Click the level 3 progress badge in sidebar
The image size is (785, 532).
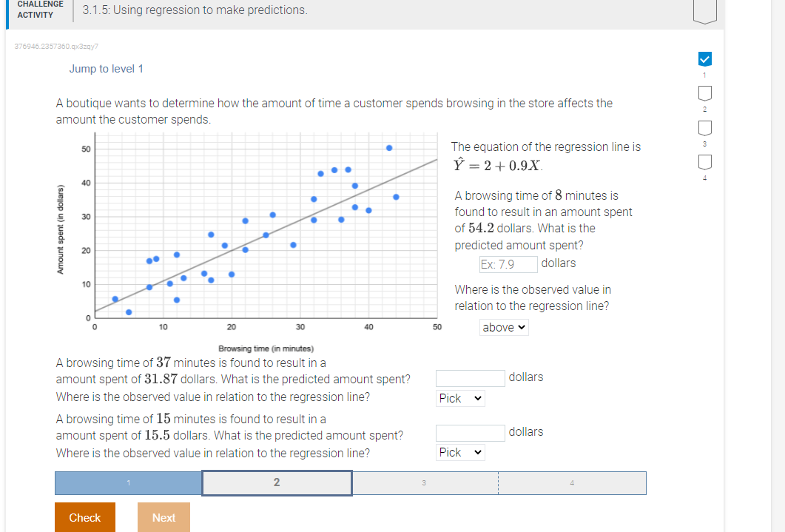pos(705,128)
